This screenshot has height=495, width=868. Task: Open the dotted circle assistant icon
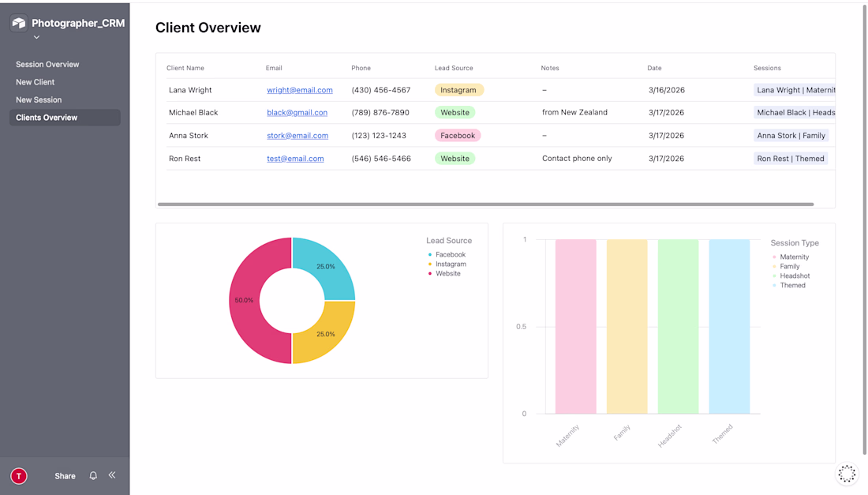tap(847, 474)
